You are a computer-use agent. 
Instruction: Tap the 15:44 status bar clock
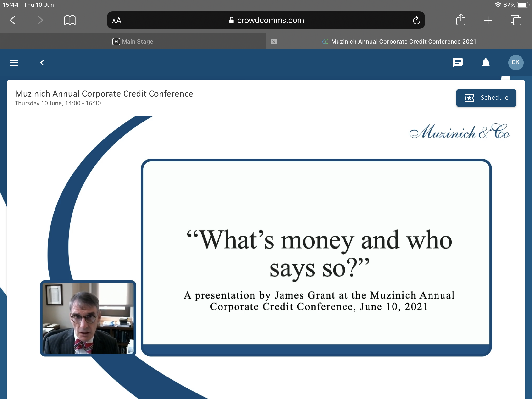click(11, 5)
